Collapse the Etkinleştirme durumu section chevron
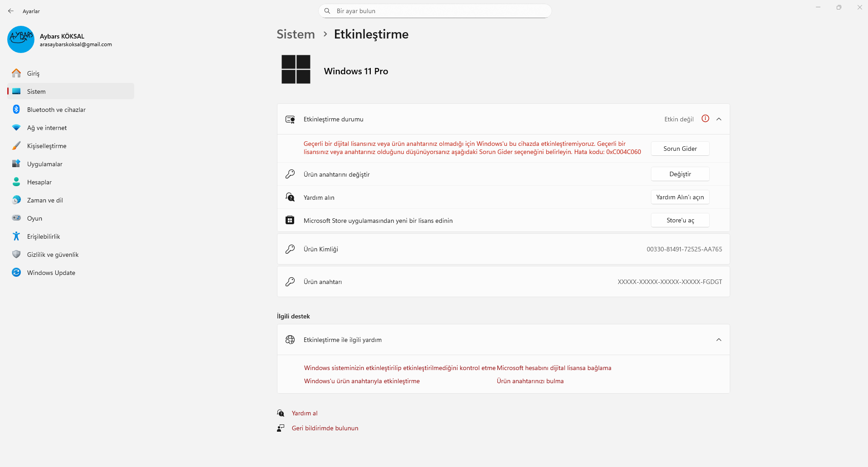868x467 pixels. [x=719, y=119]
